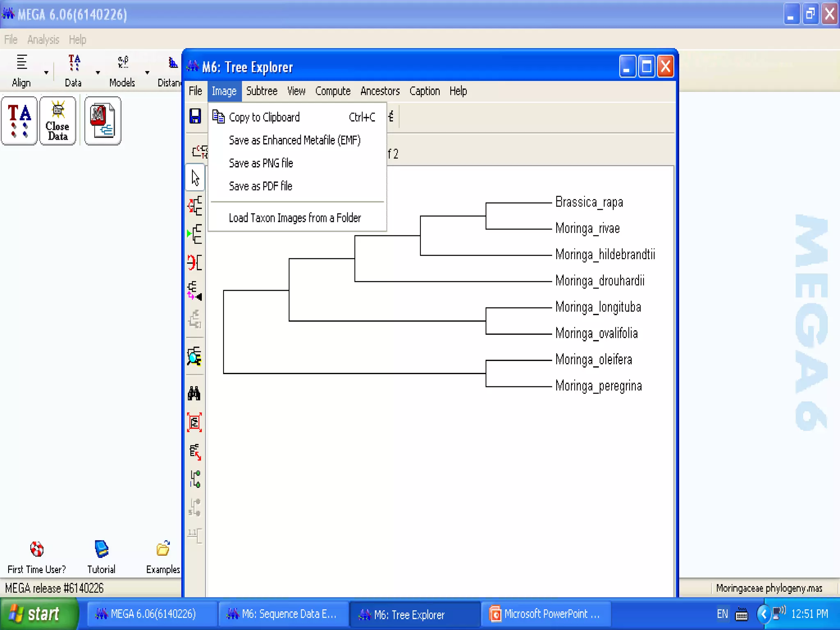The image size is (840, 630).
Task: Select the arrow pointer tool in side toolbar
Action: point(195,178)
